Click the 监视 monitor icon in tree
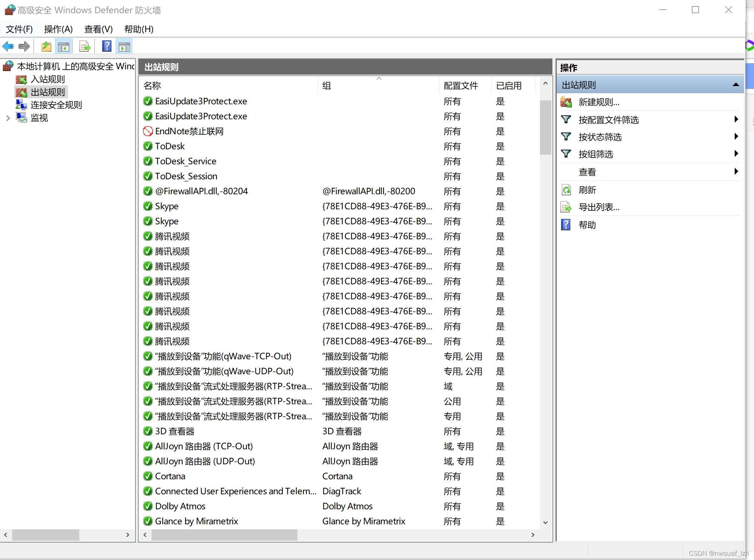 pos(21,117)
